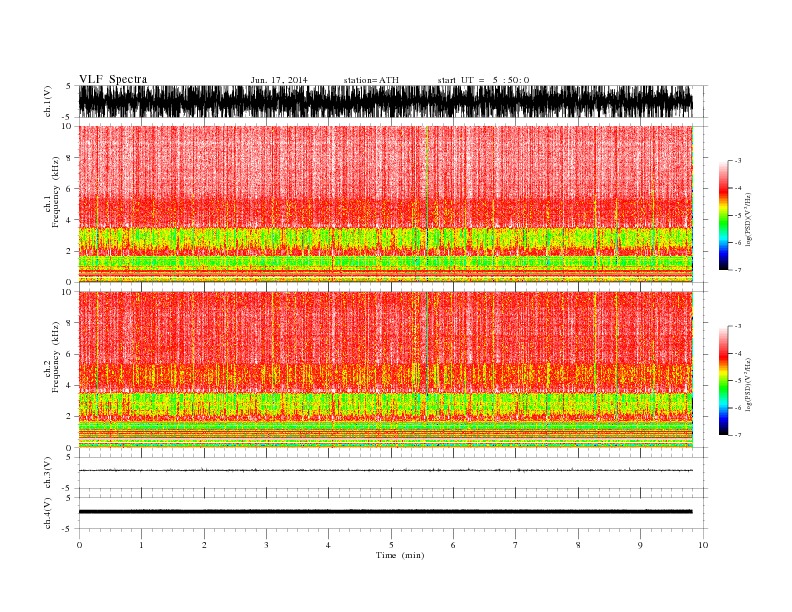Click the 4 kHz tick on ch.2 frequency axis

[69, 386]
